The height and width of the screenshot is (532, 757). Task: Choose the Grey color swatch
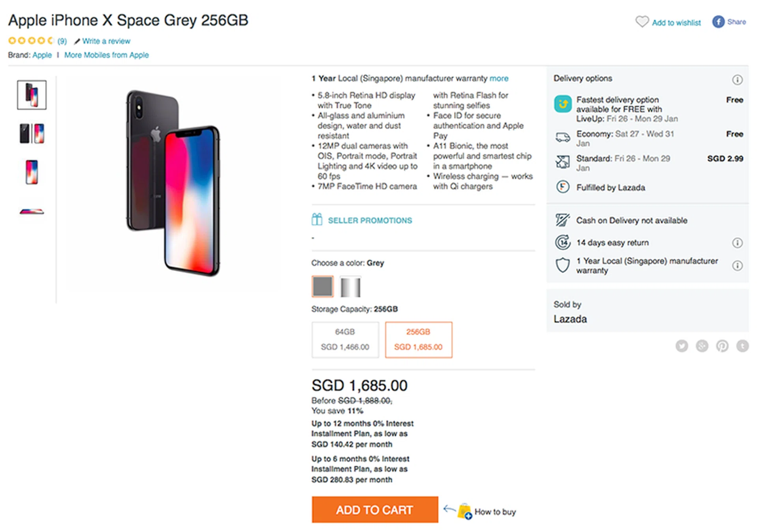tap(323, 286)
